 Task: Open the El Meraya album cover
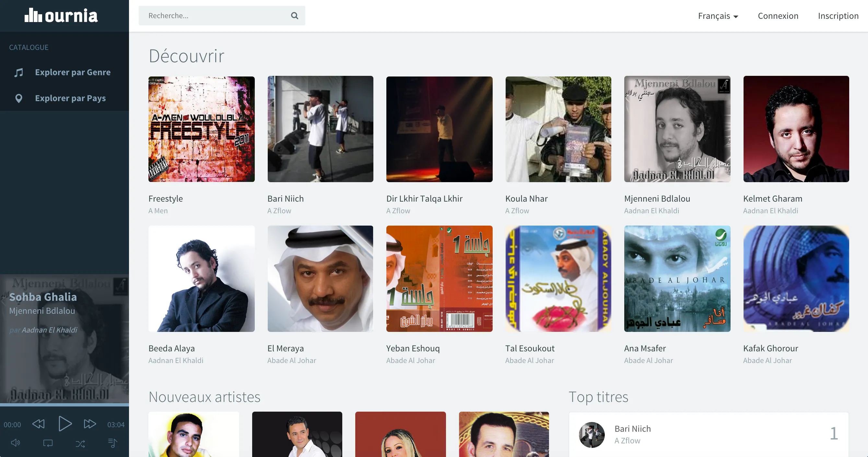pyautogui.click(x=321, y=279)
